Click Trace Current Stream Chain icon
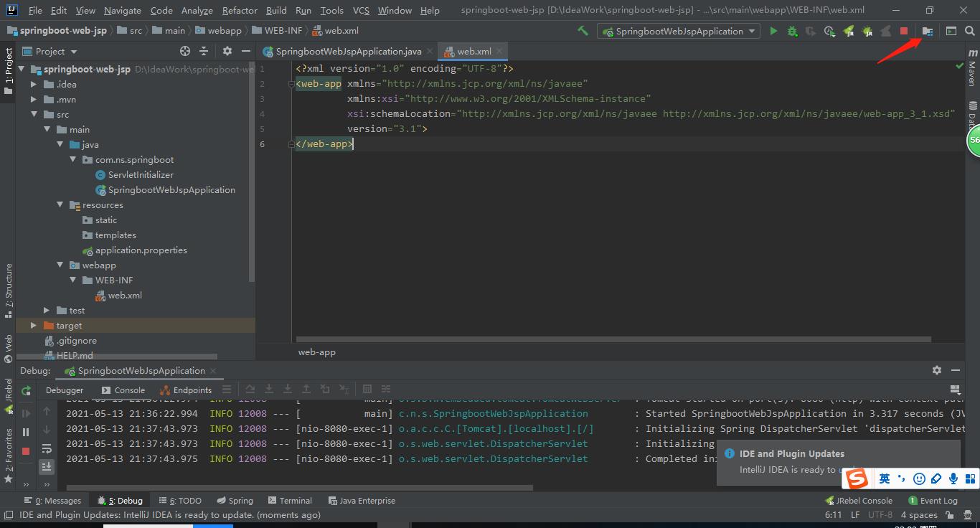Screen dimensions: 980x528 386,389
